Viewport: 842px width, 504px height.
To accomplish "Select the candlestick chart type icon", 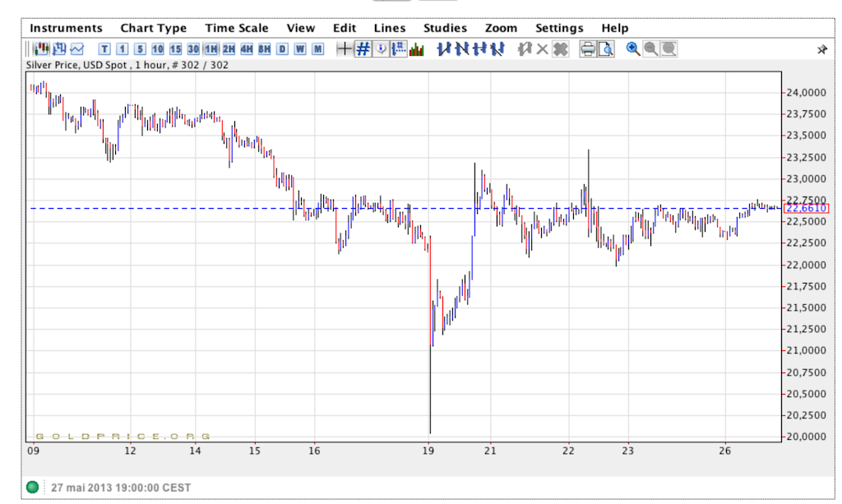I will (x=40, y=49).
